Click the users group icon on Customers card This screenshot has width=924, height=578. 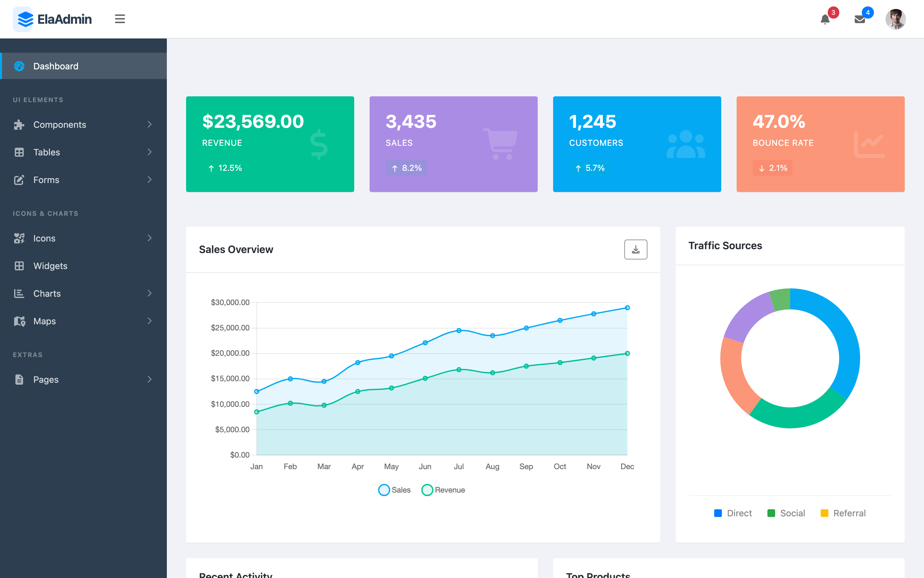click(x=686, y=144)
